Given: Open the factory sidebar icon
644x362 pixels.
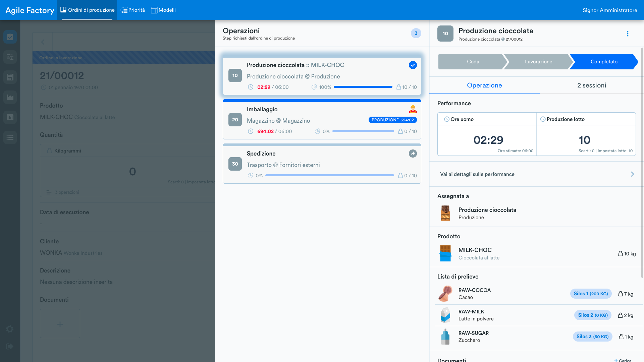Looking at the screenshot, I should point(10,77).
